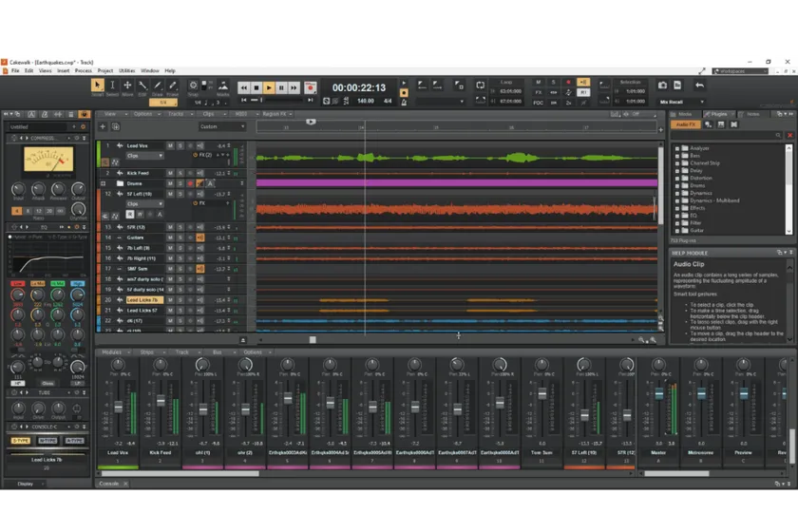
Task: Expand the Dynamics plugin folder
Action: pyautogui.click(x=676, y=193)
